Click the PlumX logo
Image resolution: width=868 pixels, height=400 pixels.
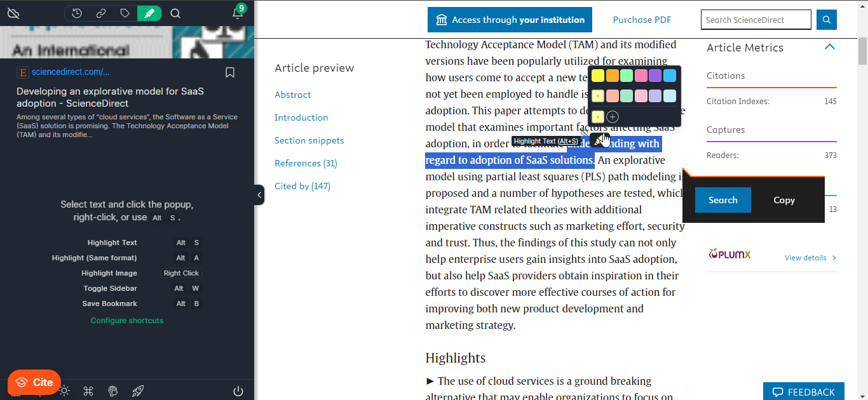(729, 255)
